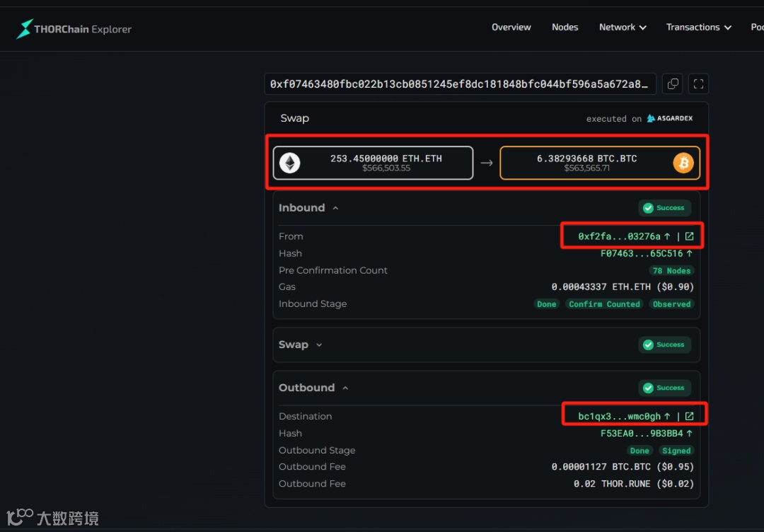Click the outbound fee 0.00001127 BTC.BTC
The width and height of the screenshot is (764, 532).
[x=623, y=467]
